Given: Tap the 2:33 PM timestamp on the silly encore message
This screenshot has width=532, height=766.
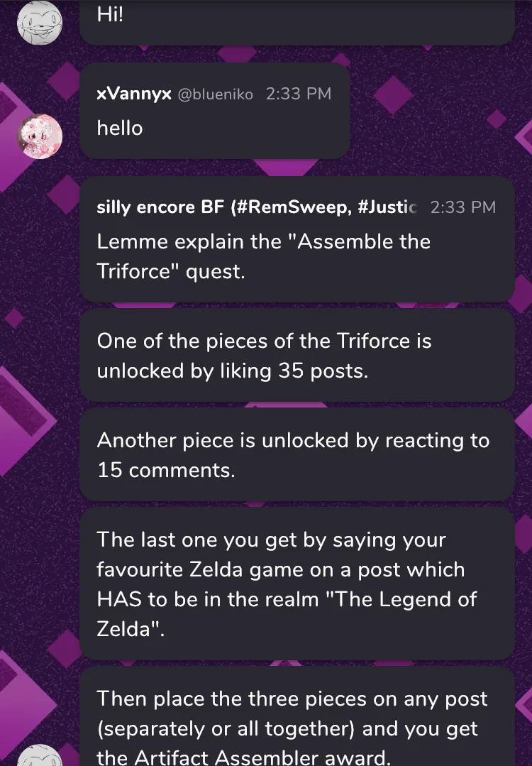Looking at the screenshot, I should pyautogui.click(x=462, y=207).
